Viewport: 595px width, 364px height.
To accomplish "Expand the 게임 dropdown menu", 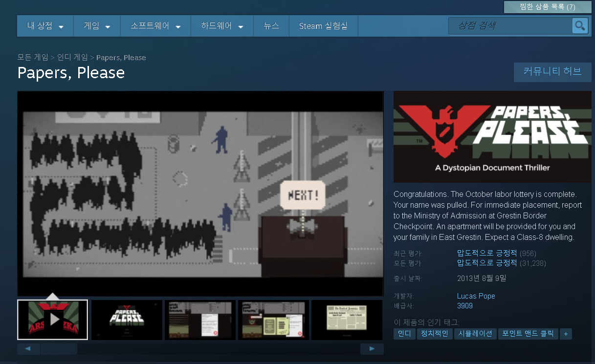I will (x=97, y=26).
